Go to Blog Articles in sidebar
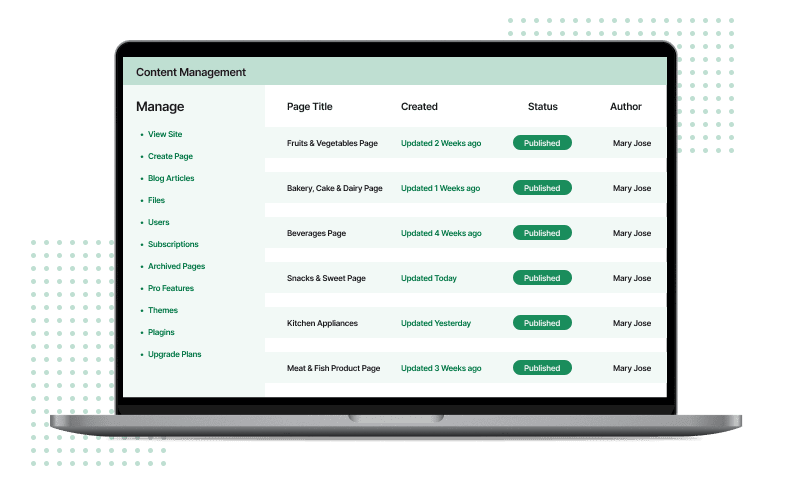The height and width of the screenshot is (480, 792). [171, 178]
